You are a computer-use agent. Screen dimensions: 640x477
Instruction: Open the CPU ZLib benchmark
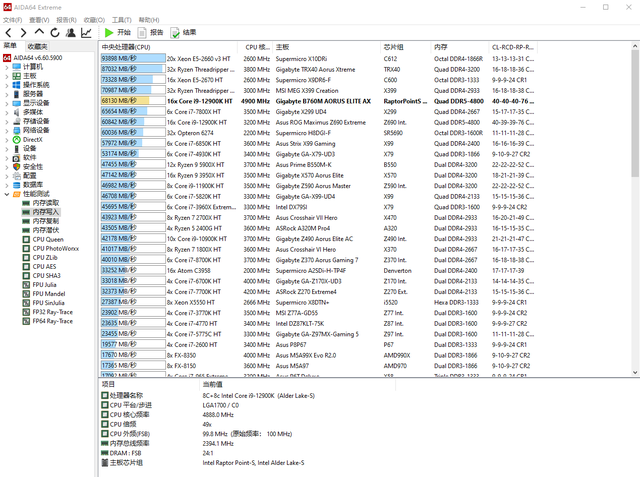(x=40, y=257)
